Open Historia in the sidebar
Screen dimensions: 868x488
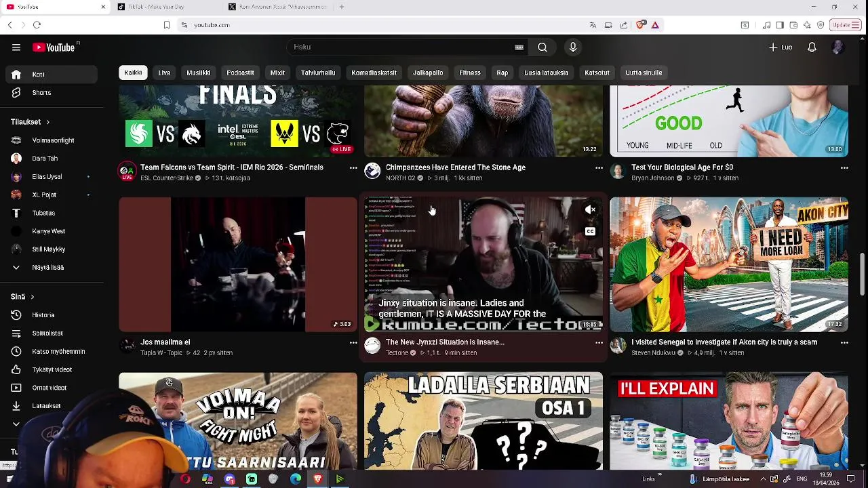[x=52, y=315]
